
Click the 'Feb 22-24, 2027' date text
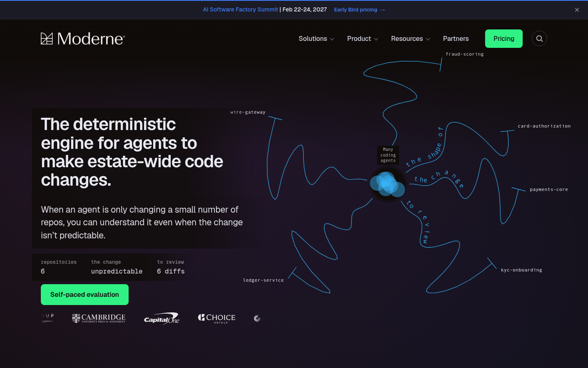(305, 9)
